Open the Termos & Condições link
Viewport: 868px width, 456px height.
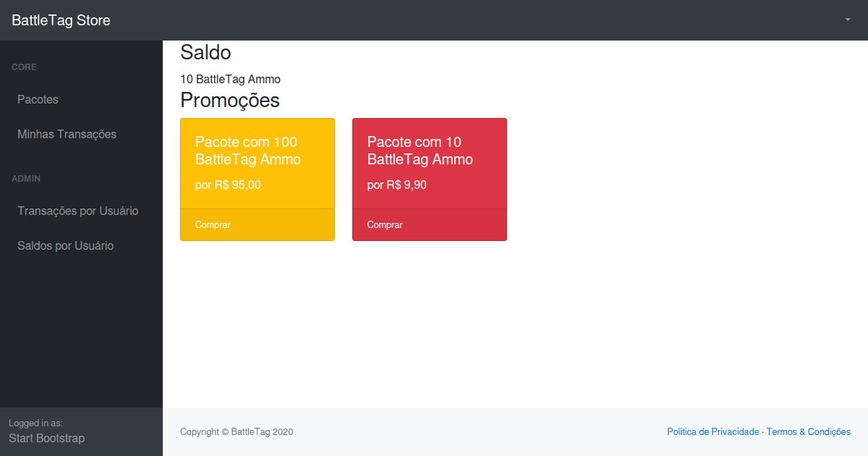pos(808,431)
